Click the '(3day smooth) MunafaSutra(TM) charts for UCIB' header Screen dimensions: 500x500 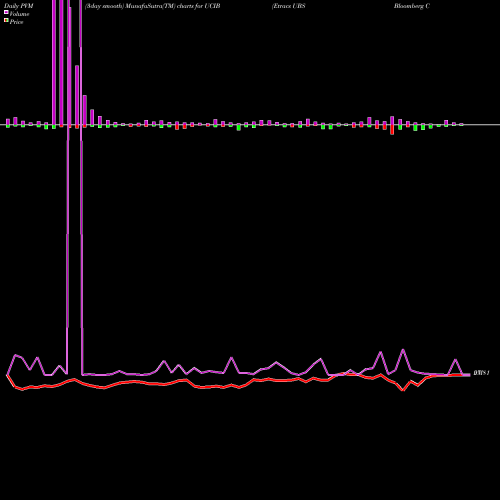tap(152, 6)
